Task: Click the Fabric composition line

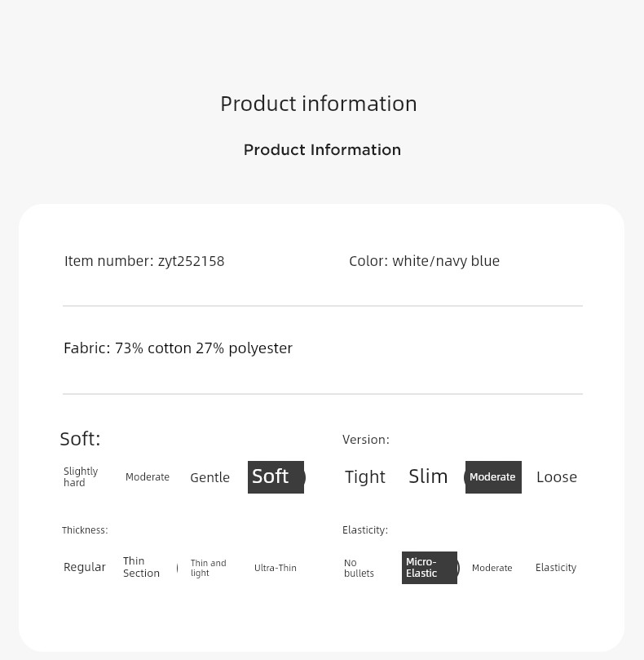Action: 178,348
